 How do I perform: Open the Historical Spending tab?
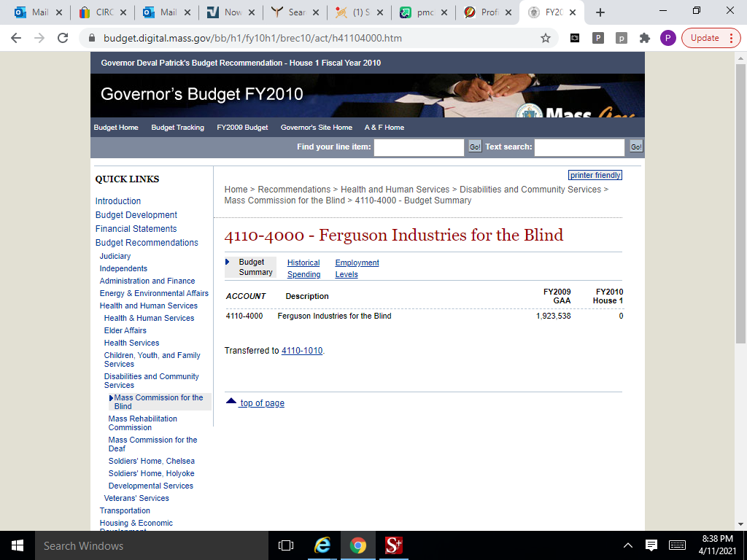[x=303, y=268]
